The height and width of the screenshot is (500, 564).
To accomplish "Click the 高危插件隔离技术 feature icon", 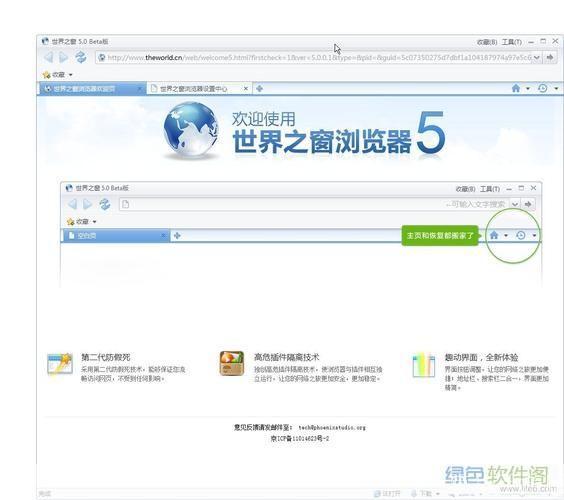I will click(x=232, y=363).
